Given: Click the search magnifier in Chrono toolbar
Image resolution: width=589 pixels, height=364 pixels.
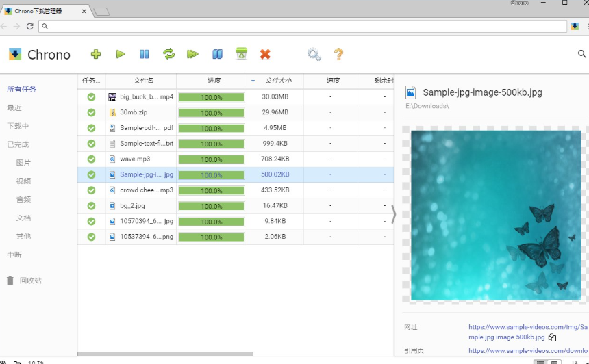Looking at the screenshot, I should [x=581, y=54].
